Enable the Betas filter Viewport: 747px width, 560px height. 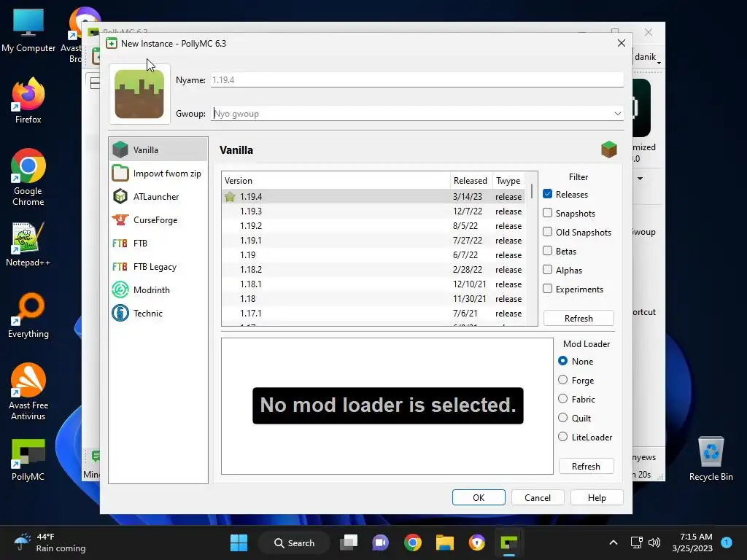click(x=547, y=251)
